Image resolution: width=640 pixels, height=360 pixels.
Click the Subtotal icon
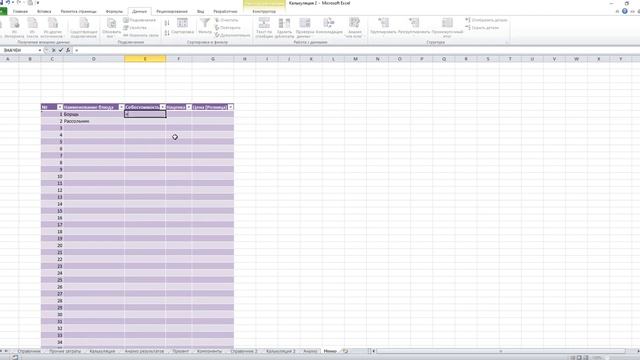tap(447, 27)
